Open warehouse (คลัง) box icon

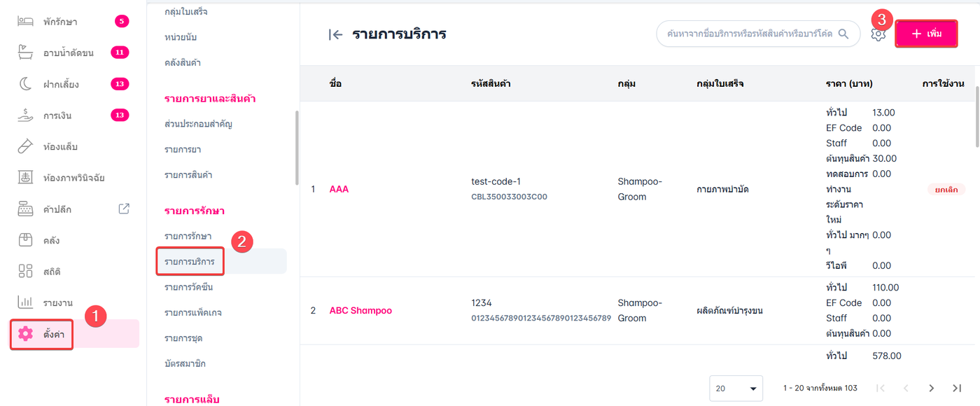26,240
